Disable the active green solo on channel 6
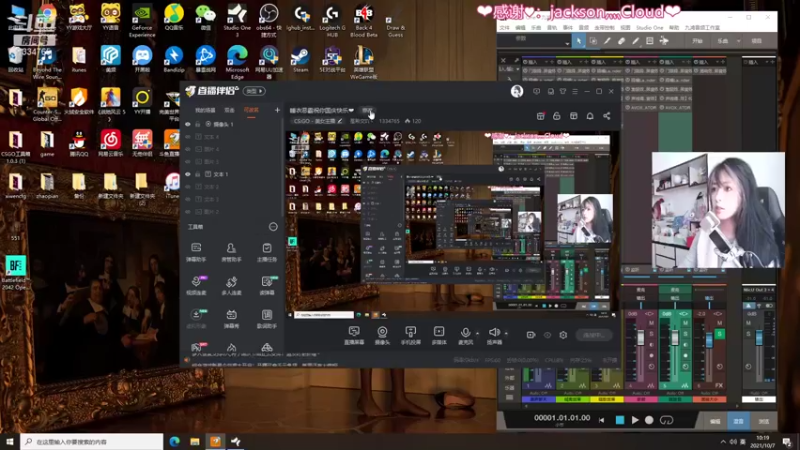Viewport: 800px width, 450px height. [x=719, y=334]
